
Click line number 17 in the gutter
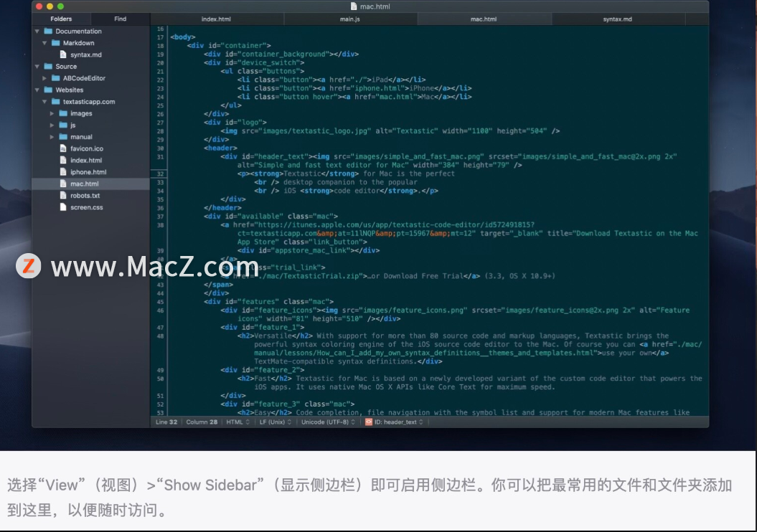click(x=160, y=37)
